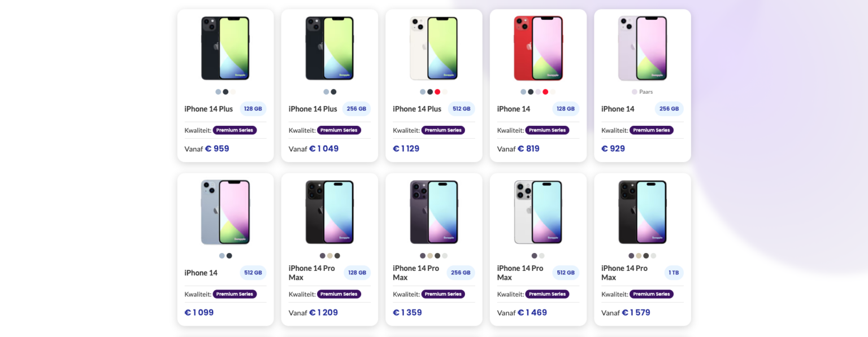Select the red color swatch on iPhone 14

(545, 91)
